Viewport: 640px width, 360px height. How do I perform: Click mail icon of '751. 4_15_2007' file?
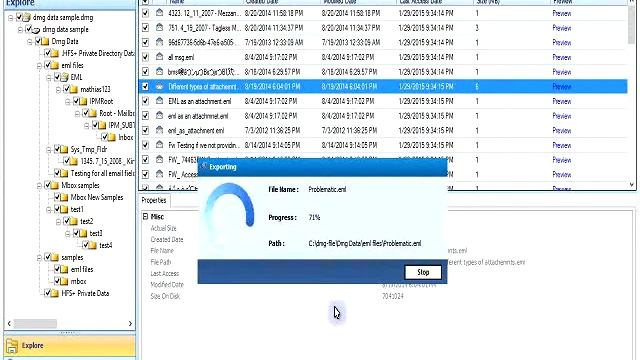click(x=159, y=28)
